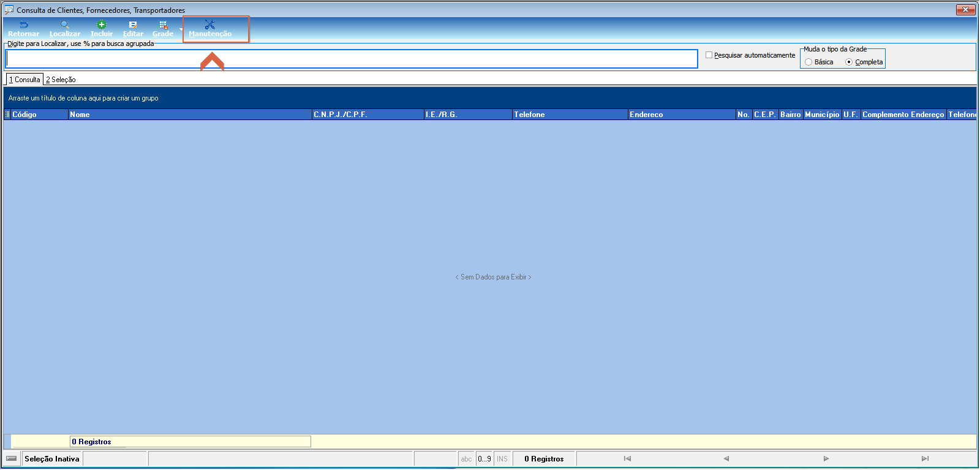This screenshot has width=980, height=470.
Task: Click the Sem Dados para Exibir message
Action: pos(493,277)
